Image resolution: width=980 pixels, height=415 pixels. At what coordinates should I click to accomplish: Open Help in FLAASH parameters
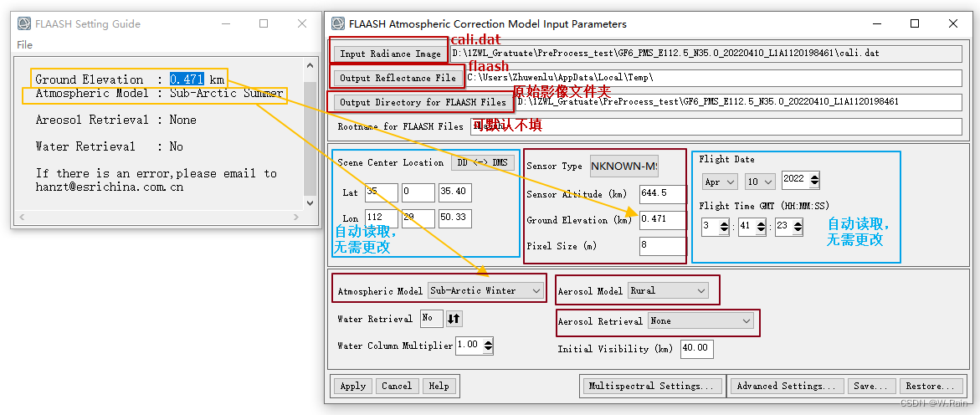(439, 386)
